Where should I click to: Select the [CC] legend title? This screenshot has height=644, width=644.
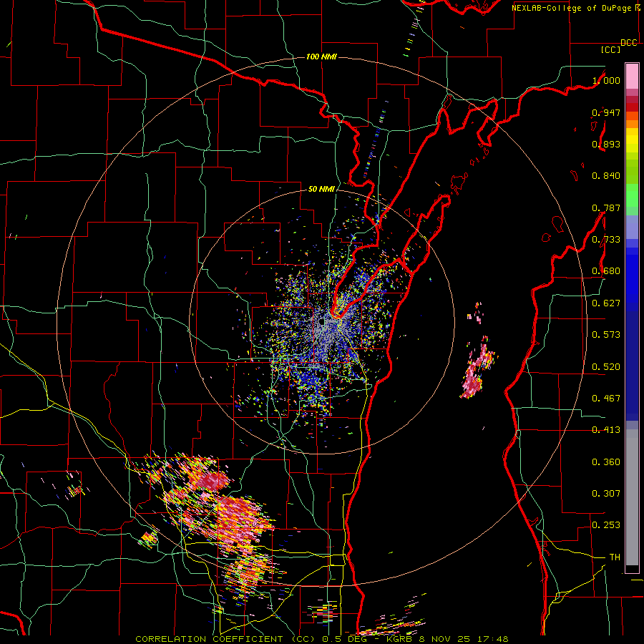[611, 49]
